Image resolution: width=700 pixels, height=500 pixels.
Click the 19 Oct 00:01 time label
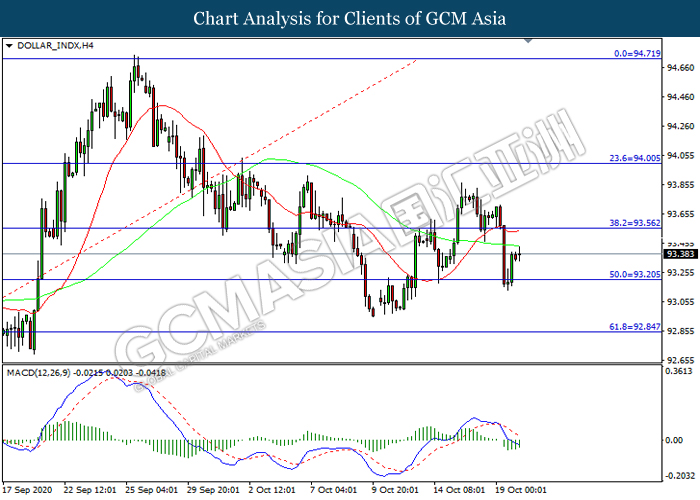pyautogui.click(x=521, y=490)
